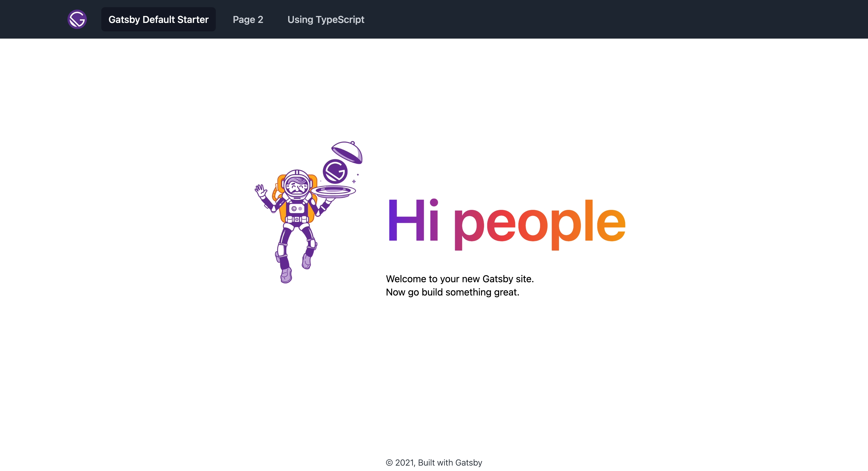This screenshot has width=868, height=471.
Task: Click the astronaut's waving hand
Action: [x=260, y=191]
